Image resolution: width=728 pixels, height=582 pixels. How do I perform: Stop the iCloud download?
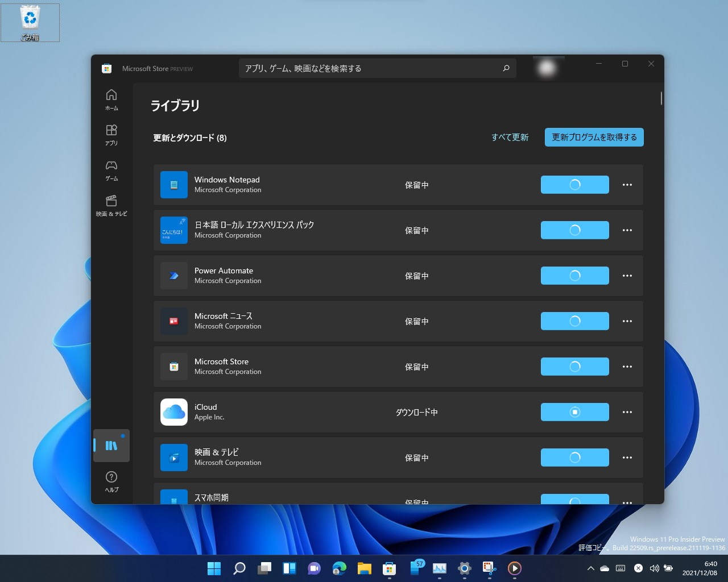[x=575, y=412]
